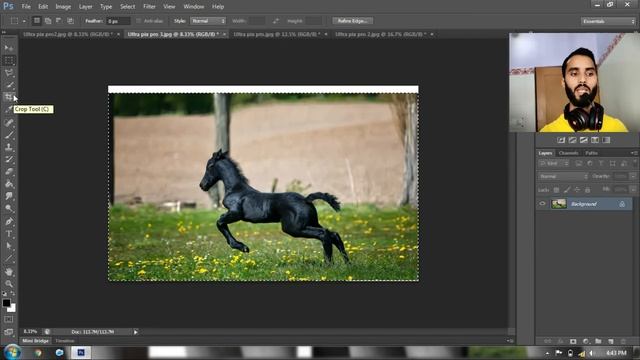Open the Select menu
The width and height of the screenshot is (640, 360).
tap(127, 7)
